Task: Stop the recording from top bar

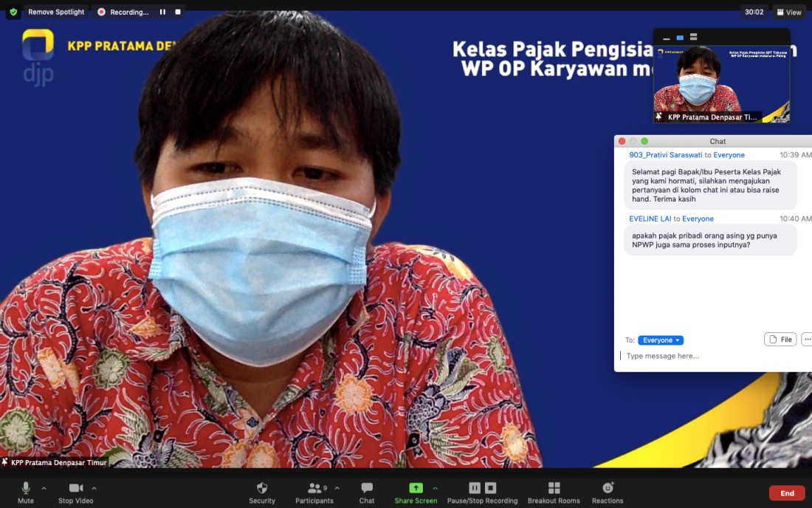Action: 178,12
